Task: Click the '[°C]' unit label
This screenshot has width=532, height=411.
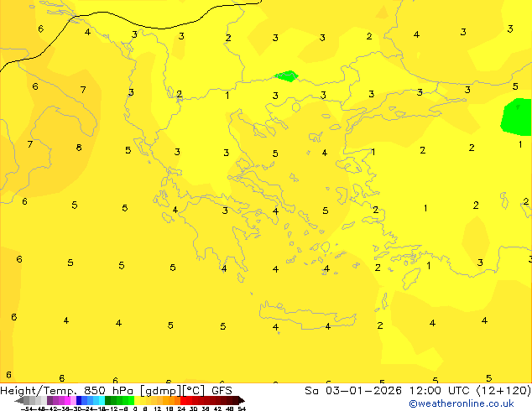Action: point(194,391)
